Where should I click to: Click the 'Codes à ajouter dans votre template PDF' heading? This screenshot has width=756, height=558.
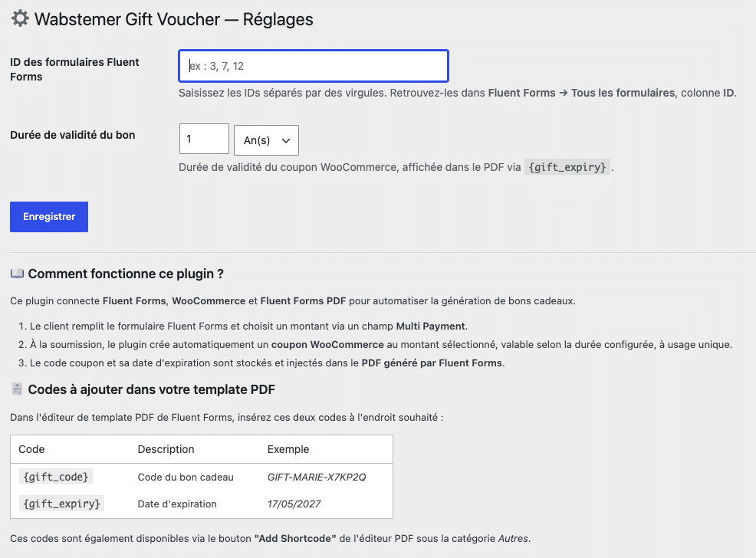[x=151, y=389]
